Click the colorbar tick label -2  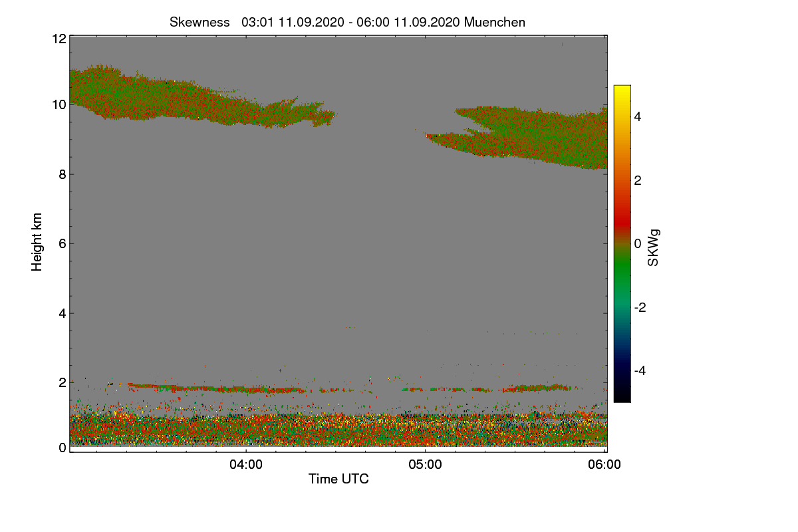tap(640, 307)
